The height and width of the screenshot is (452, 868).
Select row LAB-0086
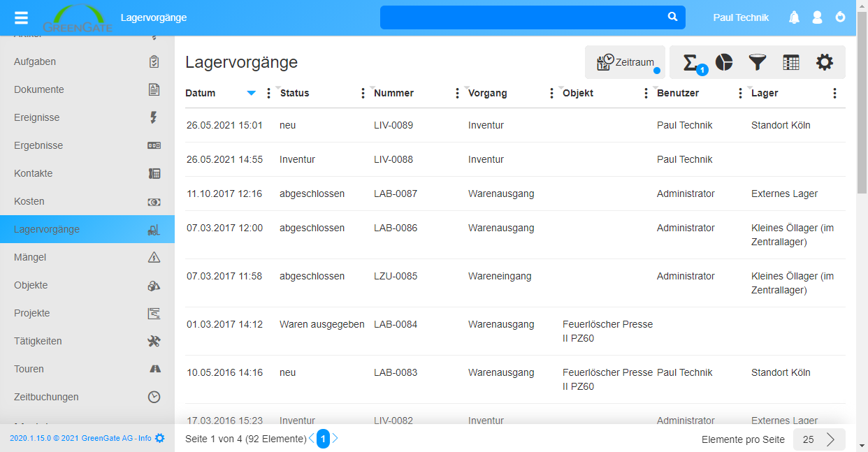coord(515,235)
